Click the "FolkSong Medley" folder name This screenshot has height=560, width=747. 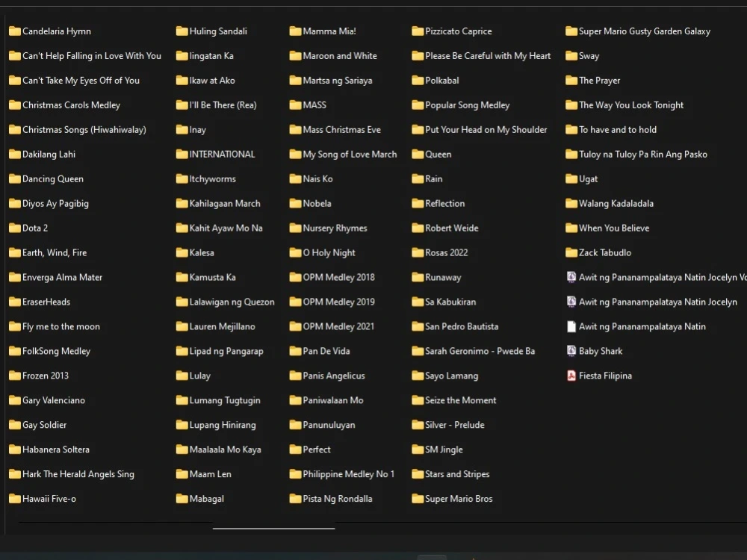56,351
